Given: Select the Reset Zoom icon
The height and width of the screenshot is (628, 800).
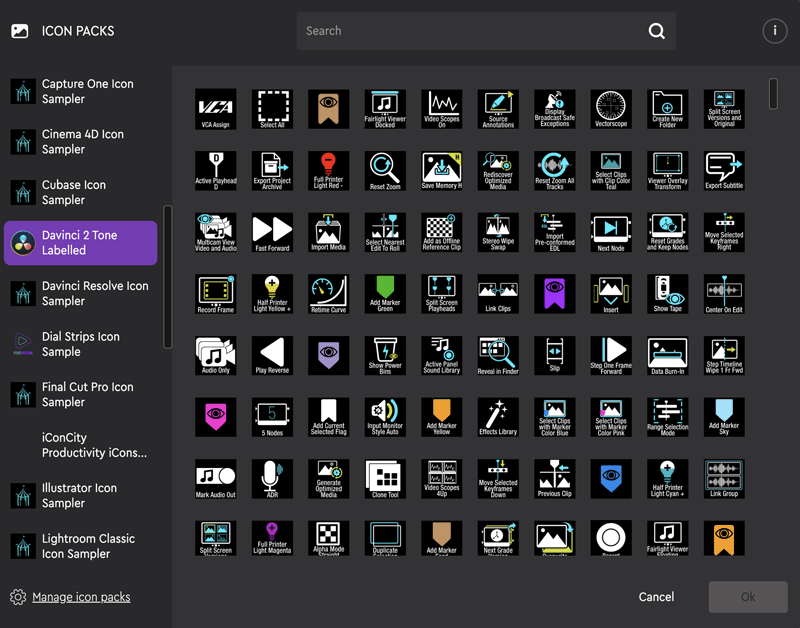Looking at the screenshot, I should tap(385, 171).
